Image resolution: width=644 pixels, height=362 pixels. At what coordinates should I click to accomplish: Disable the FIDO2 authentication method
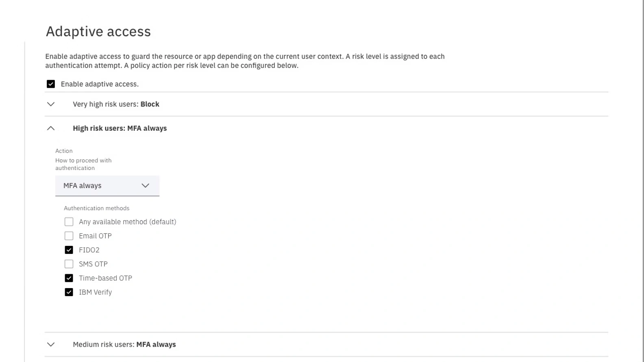coord(69,249)
